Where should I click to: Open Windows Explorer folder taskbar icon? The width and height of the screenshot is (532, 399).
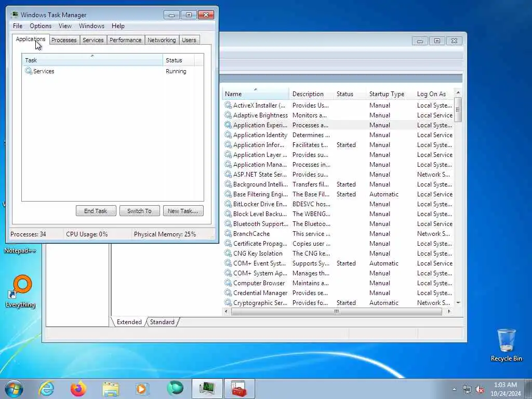coord(111,389)
